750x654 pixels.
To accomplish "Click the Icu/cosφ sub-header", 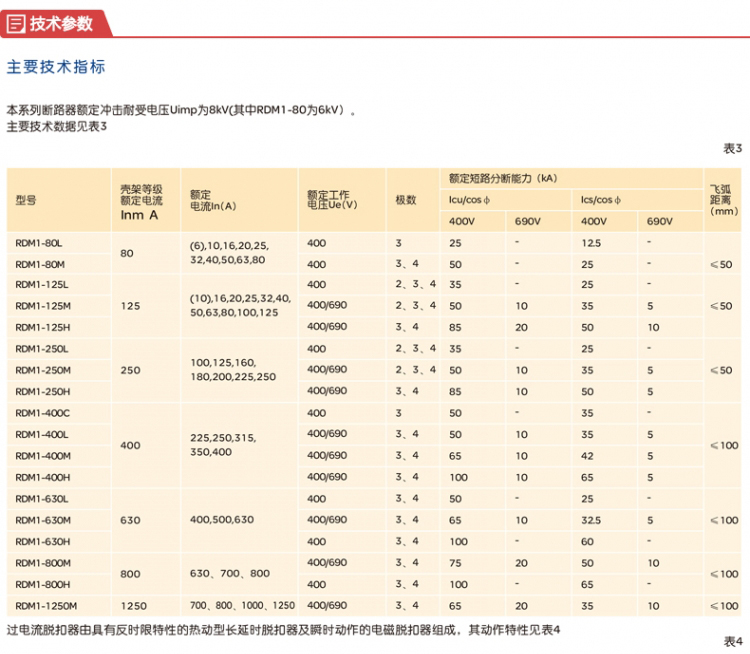I will (x=470, y=200).
